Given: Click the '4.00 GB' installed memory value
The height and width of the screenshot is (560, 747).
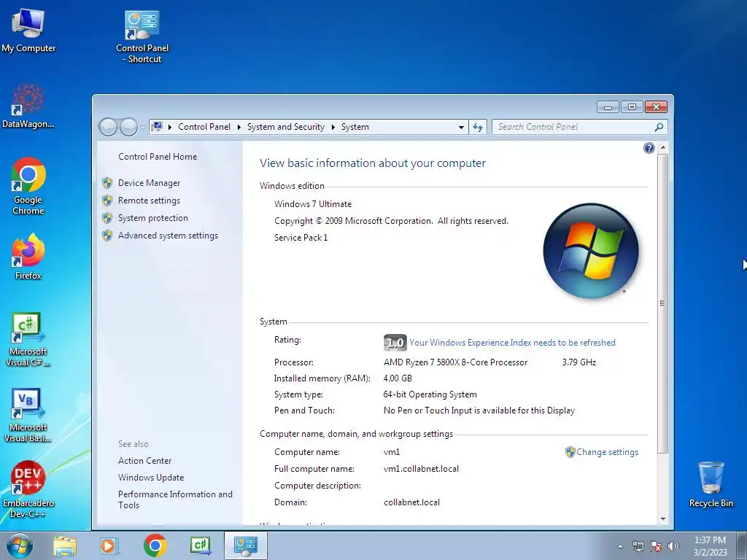Looking at the screenshot, I should [398, 378].
